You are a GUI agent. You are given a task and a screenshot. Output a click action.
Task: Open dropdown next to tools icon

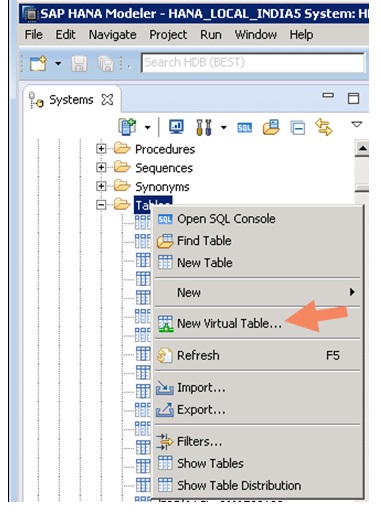(x=224, y=127)
